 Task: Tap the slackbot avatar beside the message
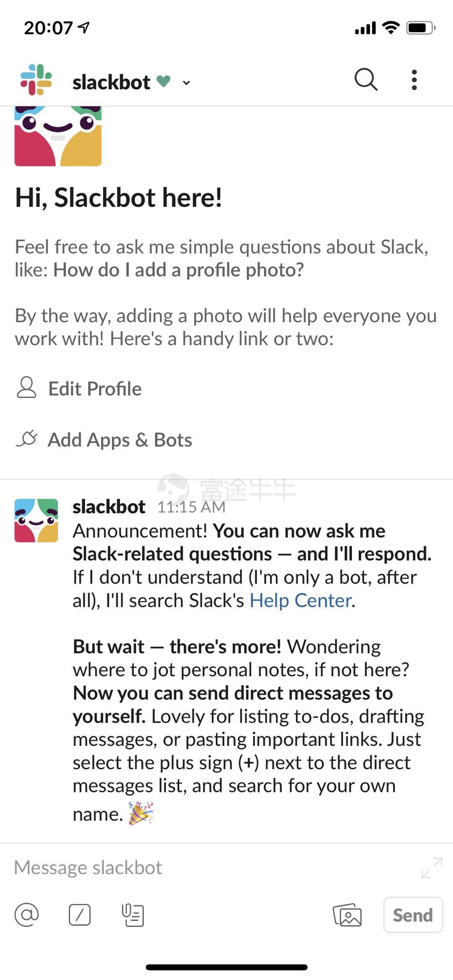coord(36,520)
